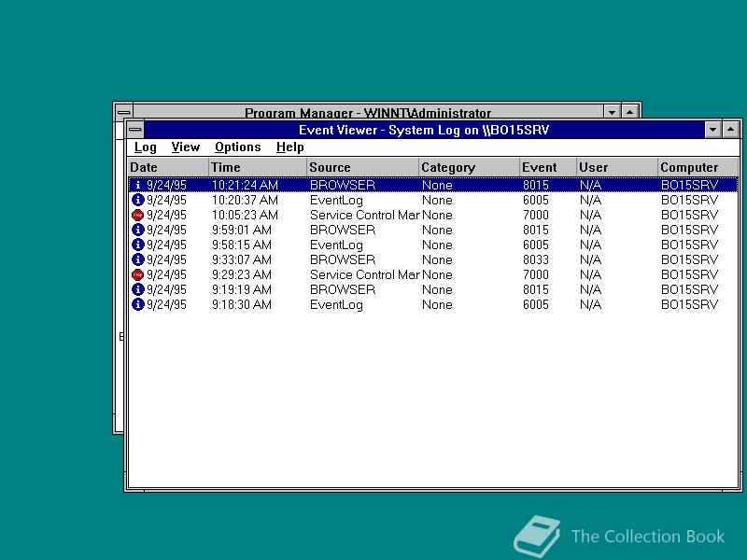This screenshot has width=747, height=560.
Task: Click red stop icon of 10:05:23 AM event
Action: point(137,215)
